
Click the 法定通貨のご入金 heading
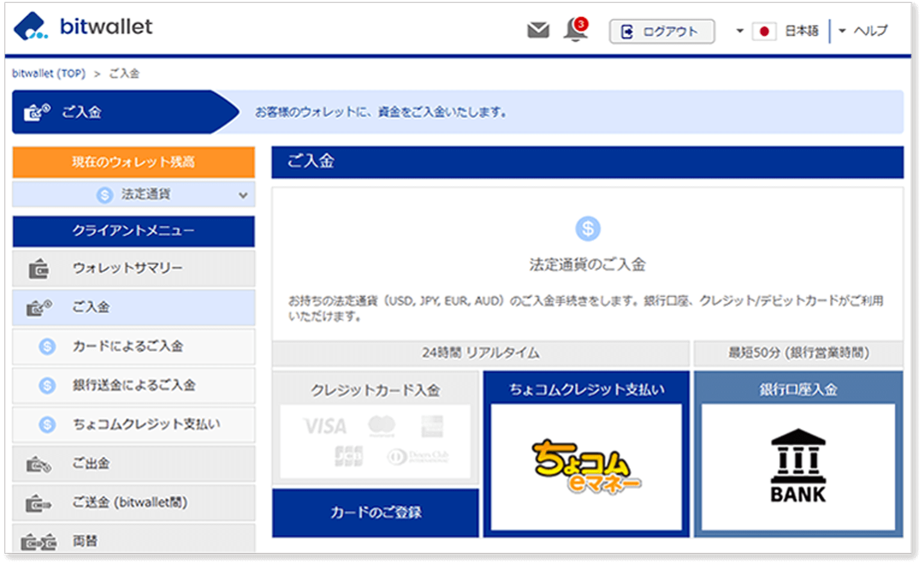coord(587,265)
